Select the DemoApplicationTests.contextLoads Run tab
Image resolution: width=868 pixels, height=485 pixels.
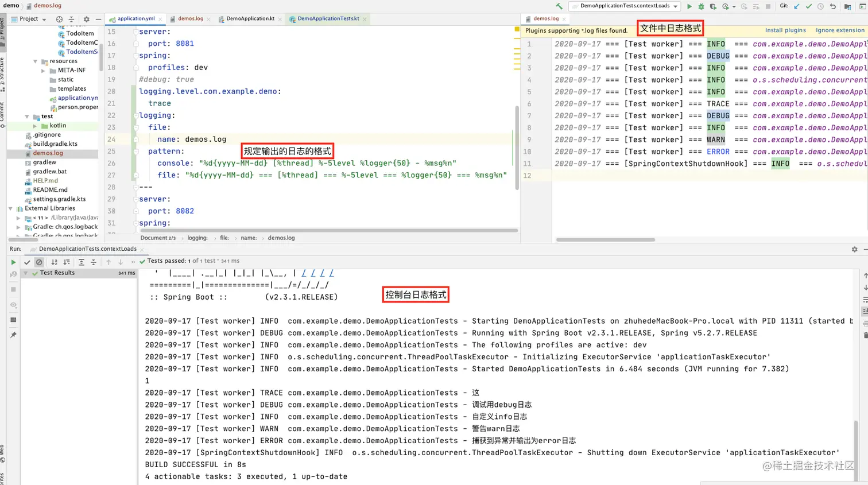coord(87,249)
